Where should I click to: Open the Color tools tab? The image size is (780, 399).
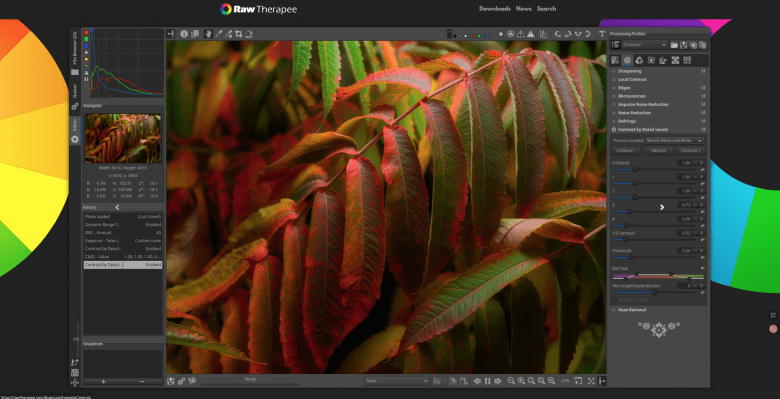639,60
